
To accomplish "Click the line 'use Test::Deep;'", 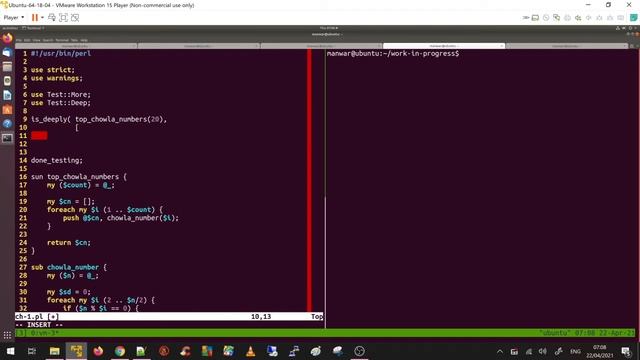I will tap(61, 103).
